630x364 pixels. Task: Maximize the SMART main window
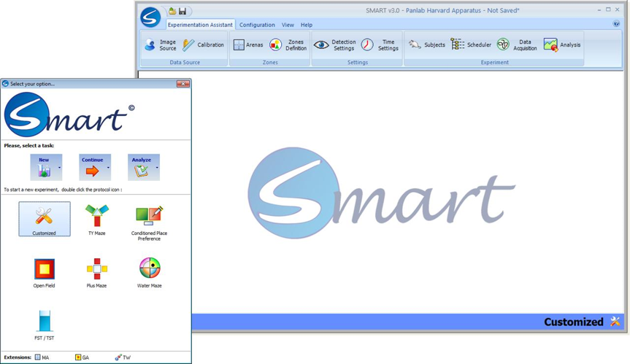(x=608, y=9)
